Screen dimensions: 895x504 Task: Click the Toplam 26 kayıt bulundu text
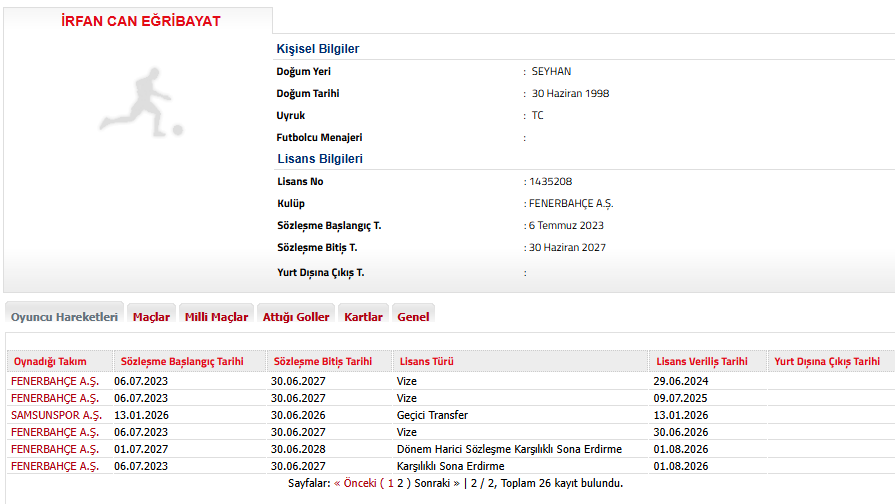tap(562, 483)
